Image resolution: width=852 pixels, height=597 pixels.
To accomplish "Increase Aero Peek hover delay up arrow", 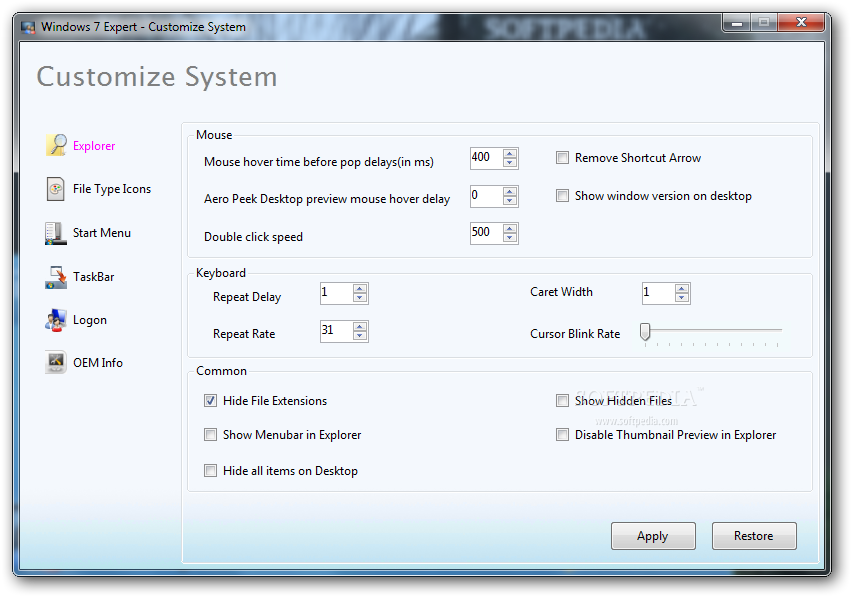I will click(x=510, y=192).
